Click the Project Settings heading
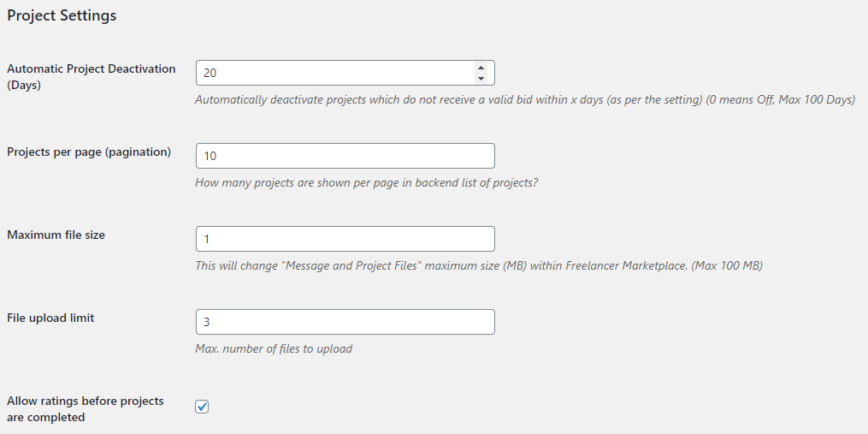Viewport: 868px width, 434px height. [62, 15]
